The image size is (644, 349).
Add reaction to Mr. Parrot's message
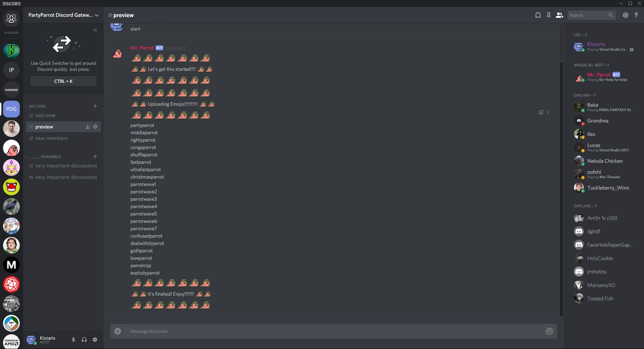[x=541, y=112]
